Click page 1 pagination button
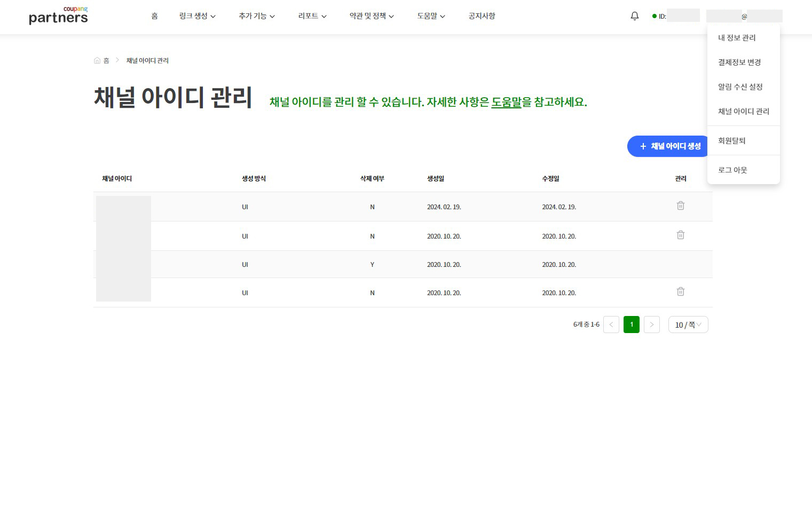This screenshot has height=506, width=812. 632,325
